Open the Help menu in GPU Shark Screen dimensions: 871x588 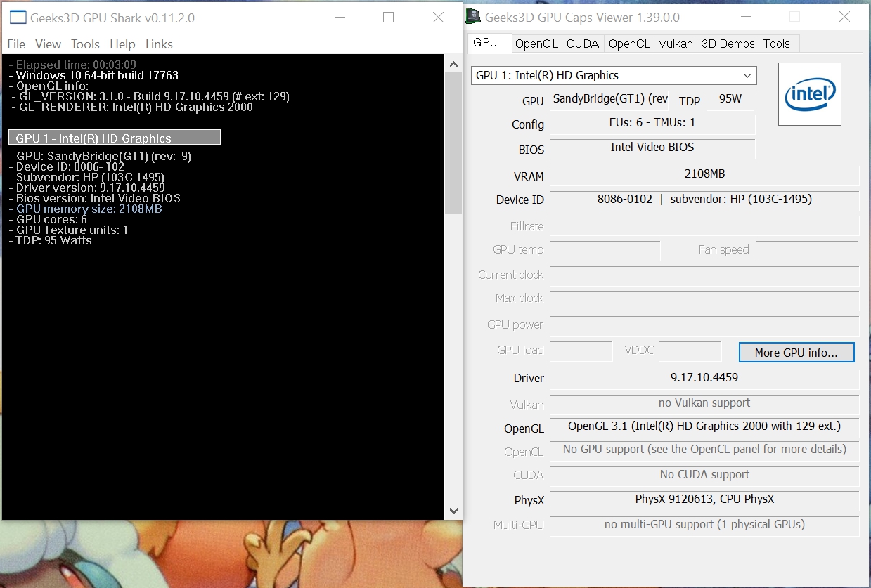click(x=122, y=44)
